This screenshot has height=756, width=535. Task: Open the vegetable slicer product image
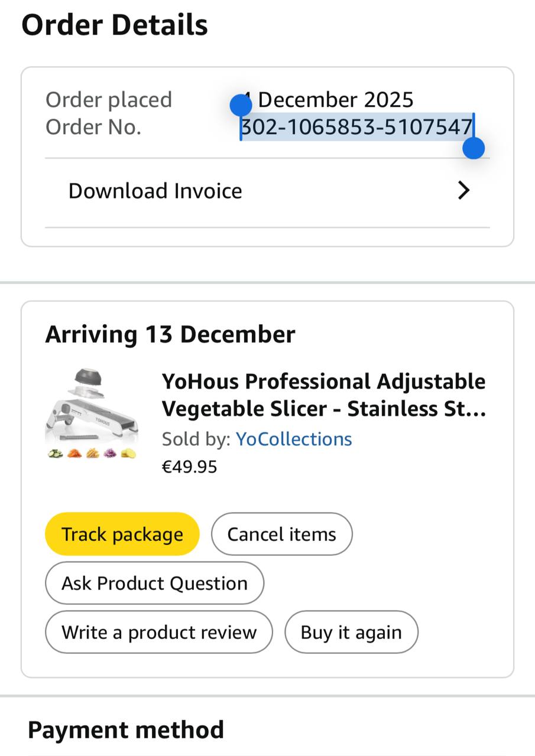tap(92, 413)
